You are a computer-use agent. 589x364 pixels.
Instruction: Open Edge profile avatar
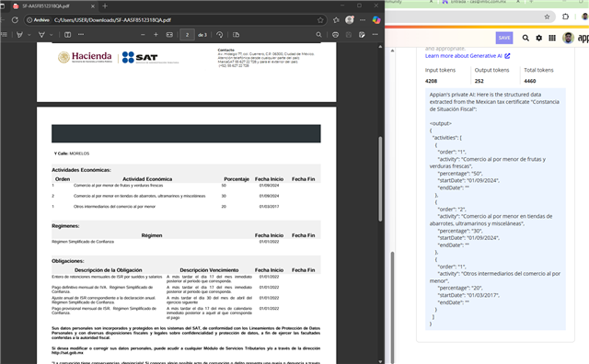point(350,20)
